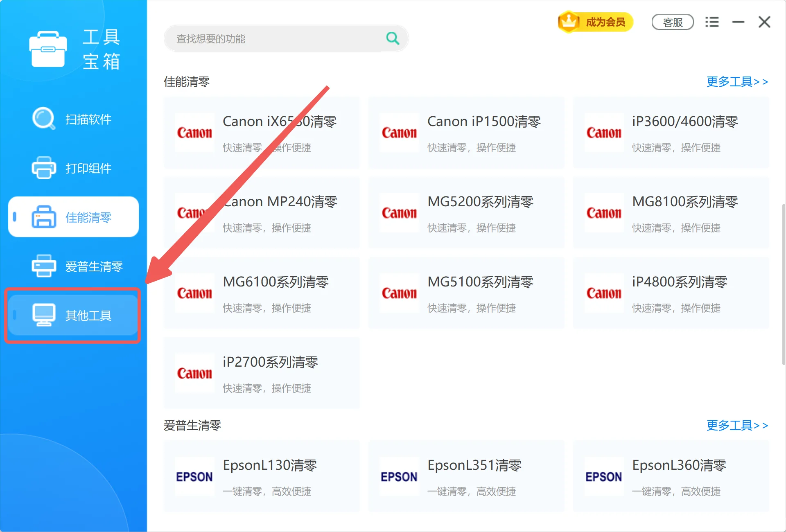The width and height of the screenshot is (786, 532).
Task: Click 更多工具 link beside 爱普生清零
Action: pos(736,426)
